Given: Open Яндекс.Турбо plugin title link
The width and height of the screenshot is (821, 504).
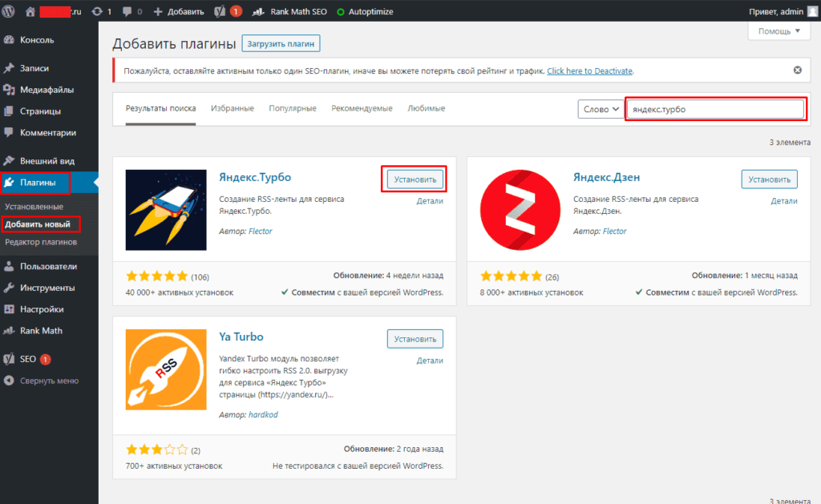Looking at the screenshot, I should click(255, 177).
